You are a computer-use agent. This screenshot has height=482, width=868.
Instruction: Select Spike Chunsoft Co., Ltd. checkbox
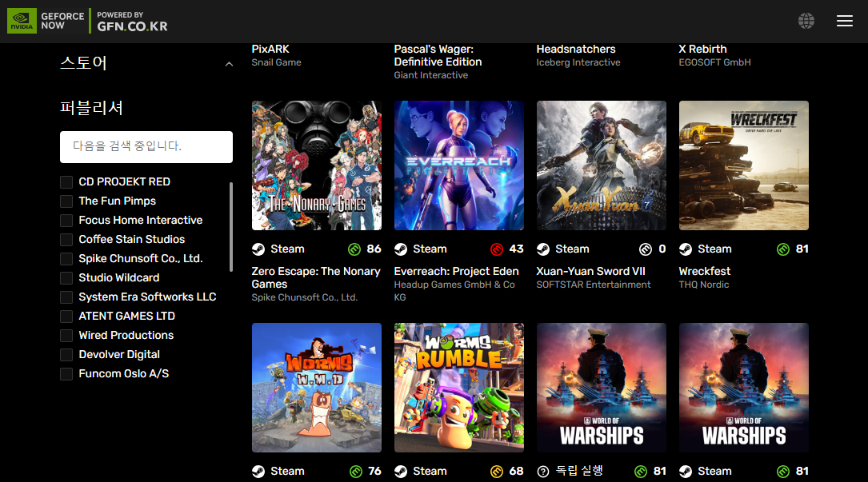(66, 259)
